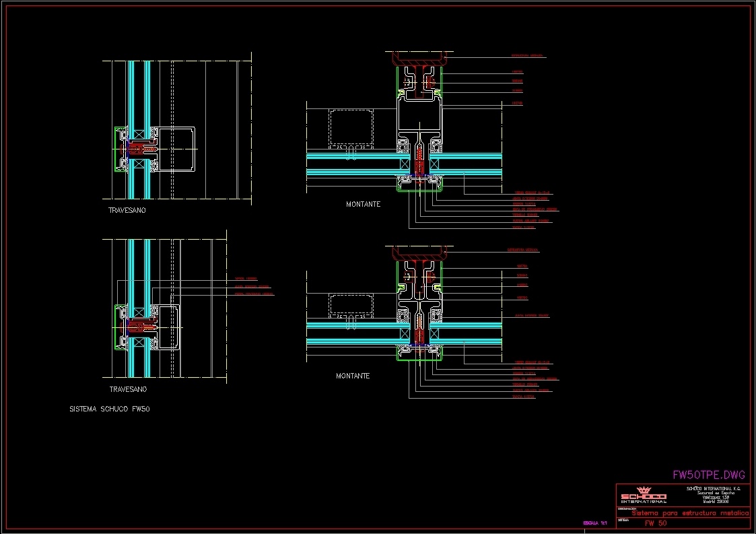Image resolution: width=756 pixels, height=534 pixels.
Task: Click the upper MONTANTE label
Action: 364,204
